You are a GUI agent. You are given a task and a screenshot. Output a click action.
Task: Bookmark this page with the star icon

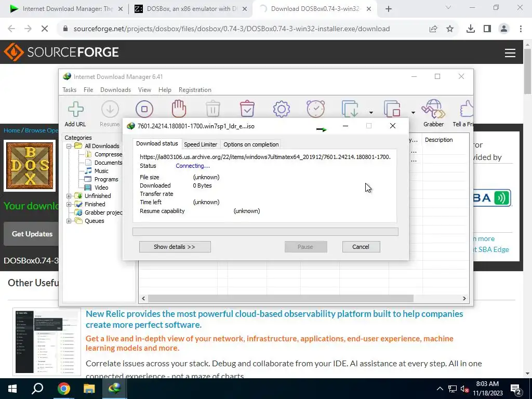point(450,29)
